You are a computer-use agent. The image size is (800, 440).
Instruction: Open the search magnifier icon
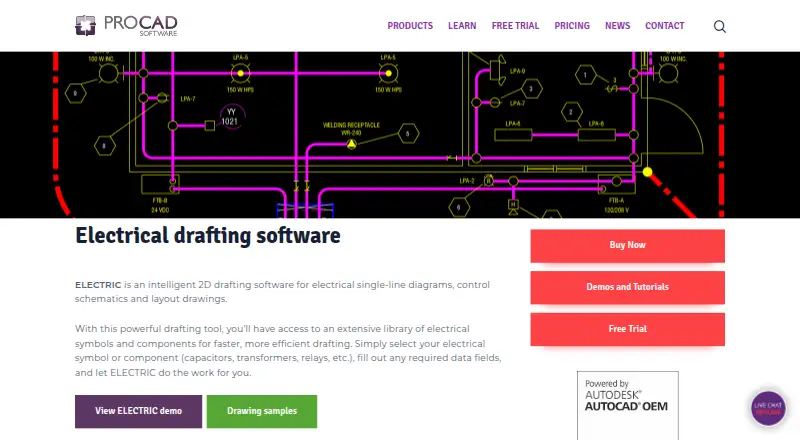click(x=719, y=26)
